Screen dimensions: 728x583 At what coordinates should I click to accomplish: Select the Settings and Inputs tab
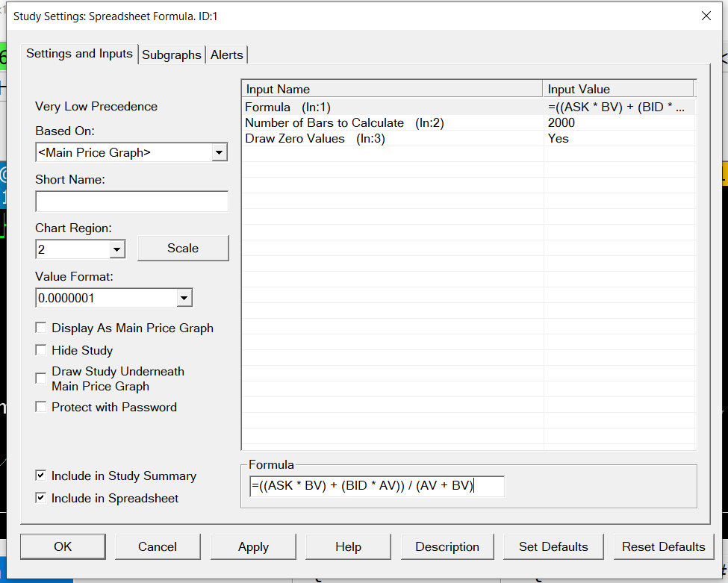point(79,54)
